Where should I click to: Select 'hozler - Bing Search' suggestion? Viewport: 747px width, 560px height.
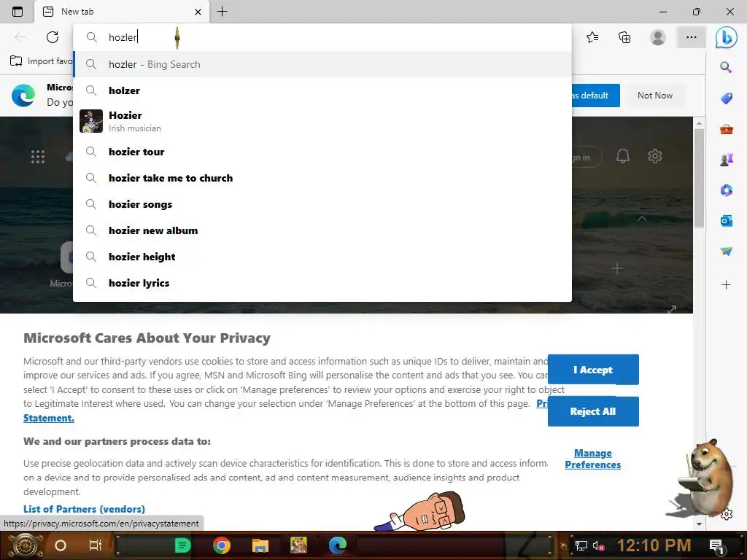tap(322, 64)
